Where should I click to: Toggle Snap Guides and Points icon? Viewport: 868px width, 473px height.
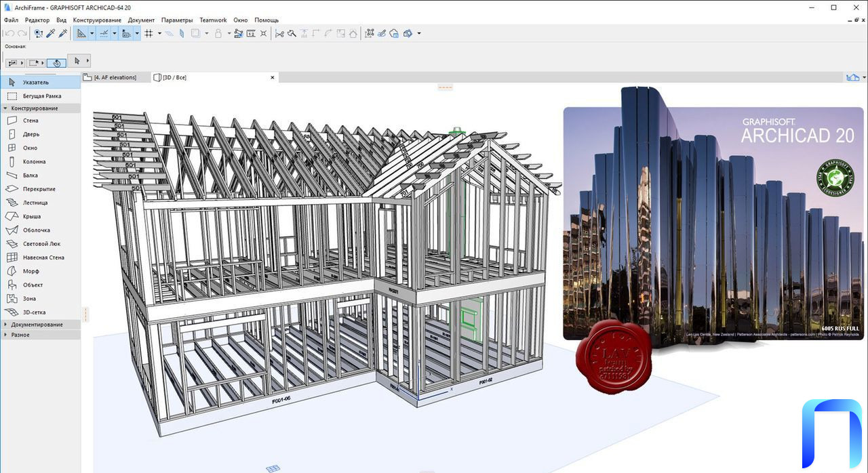[104, 33]
